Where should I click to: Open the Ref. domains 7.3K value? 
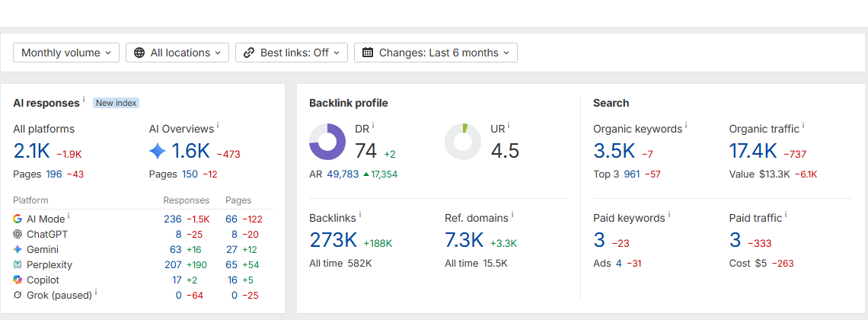click(464, 240)
